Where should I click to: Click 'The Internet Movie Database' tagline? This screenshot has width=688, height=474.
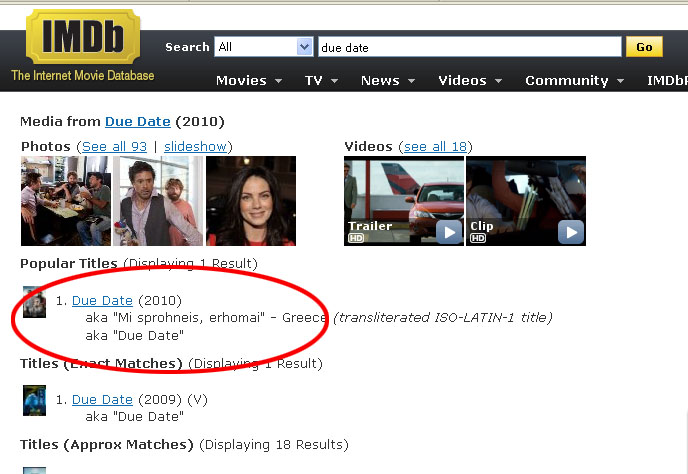click(x=83, y=75)
